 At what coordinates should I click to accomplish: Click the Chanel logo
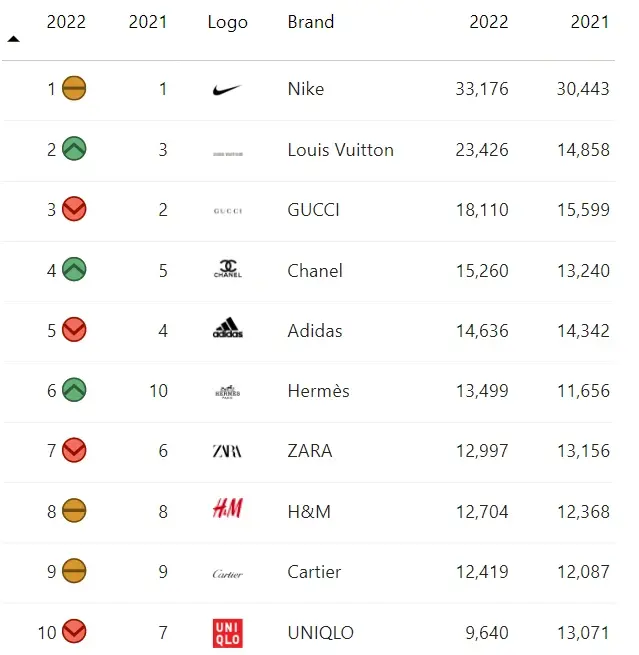[228, 269]
